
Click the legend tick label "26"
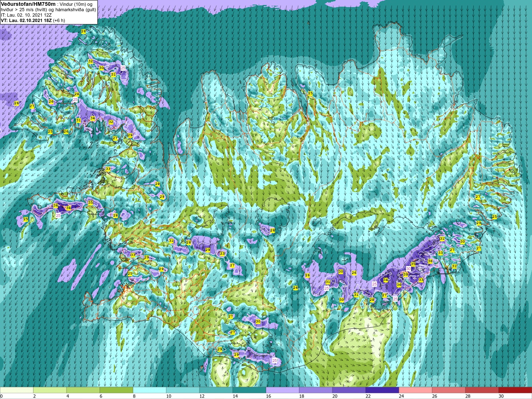pos(435,396)
